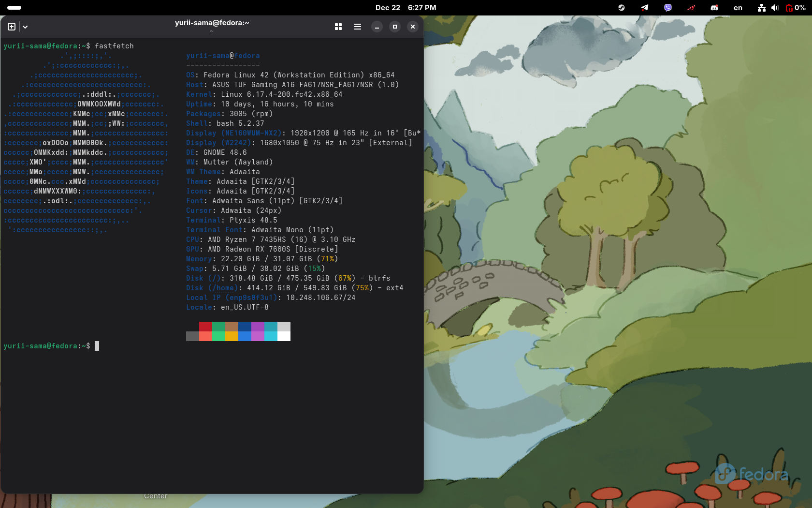Click the terminal prompt cursor line
Viewport: 812px width, 508px height.
click(x=97, y=346)
